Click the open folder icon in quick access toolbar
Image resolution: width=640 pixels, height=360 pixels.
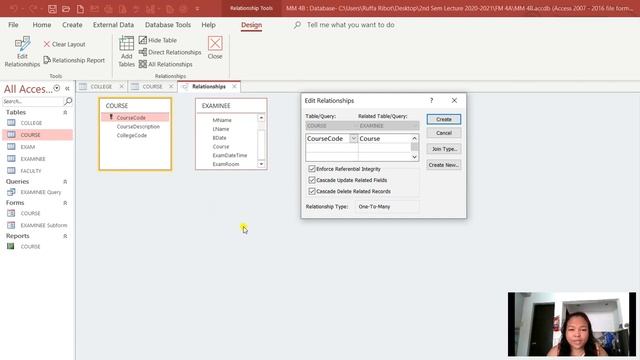(66, 9)
